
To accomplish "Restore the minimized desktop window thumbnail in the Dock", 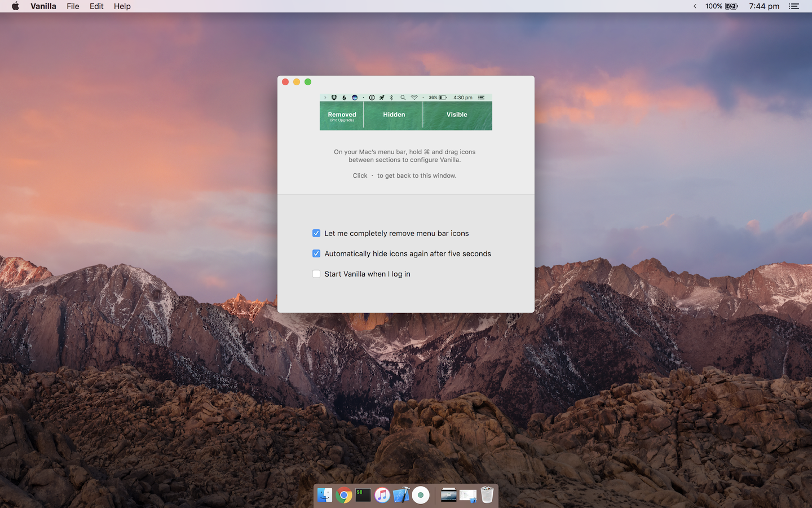I will coord(449,495).
